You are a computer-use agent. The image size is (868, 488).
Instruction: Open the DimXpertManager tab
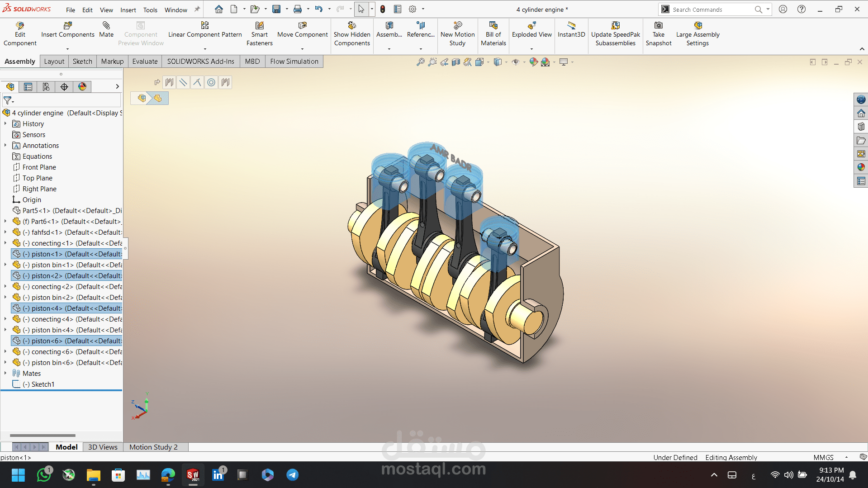coord(64,87)
